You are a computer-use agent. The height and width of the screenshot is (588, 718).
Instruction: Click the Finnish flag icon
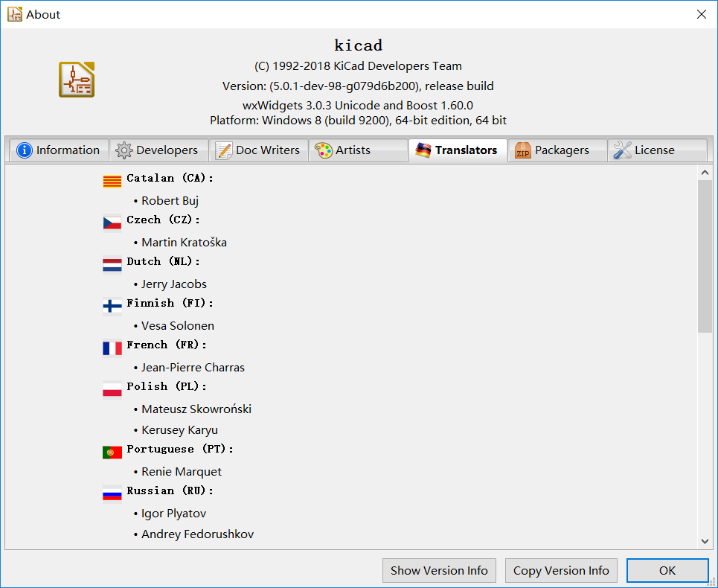112,307
